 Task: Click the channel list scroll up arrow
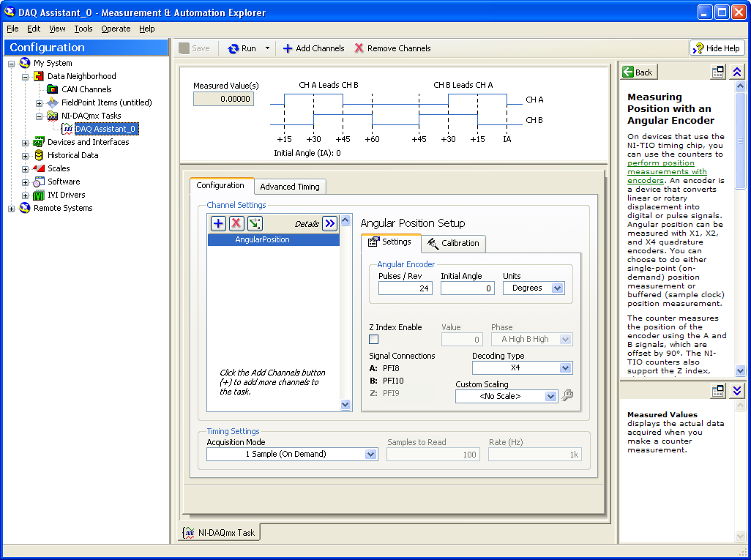345,221
